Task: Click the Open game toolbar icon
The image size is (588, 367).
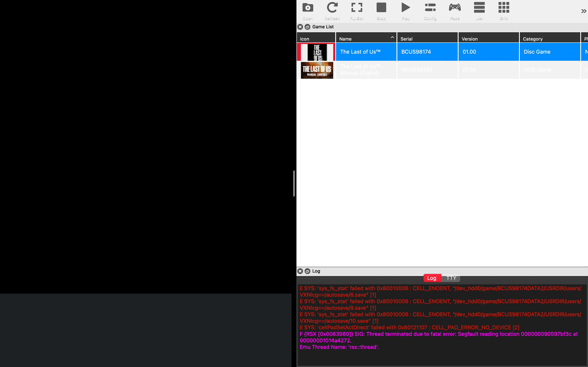Action: (308, 11)
